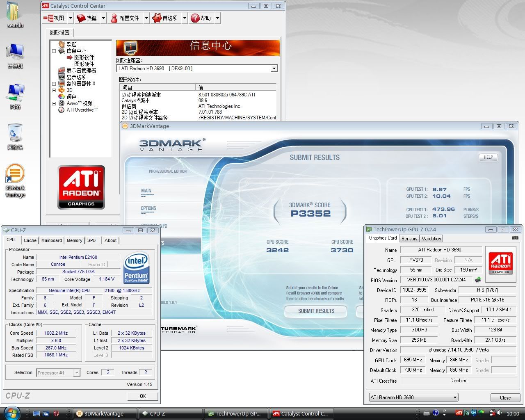Click the HELP button in 3DMark Vantage
This screenshot has width=525, height=420.
coord(488,157)
